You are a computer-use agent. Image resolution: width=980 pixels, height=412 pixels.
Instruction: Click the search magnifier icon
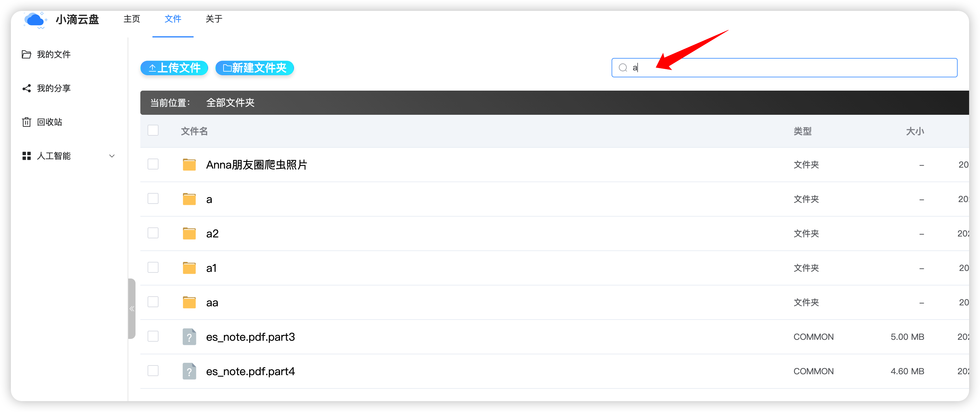[x=623, y=68]
